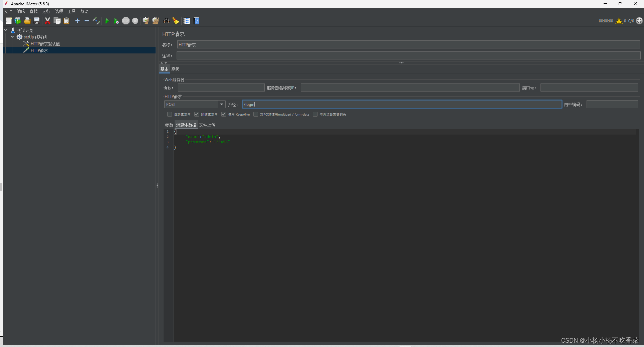The height and width of the screenshot is (347, 644).
Task: Click the New test plan icon
Action: 9,21
